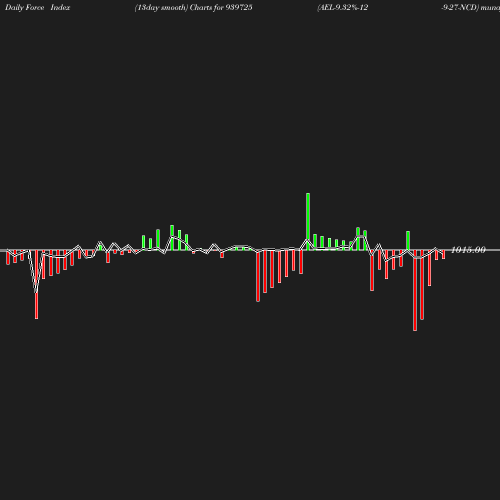This screenshot has height=500, width=500.
Task: Click the tallest green bar in the chart
Action: (308, 221)
